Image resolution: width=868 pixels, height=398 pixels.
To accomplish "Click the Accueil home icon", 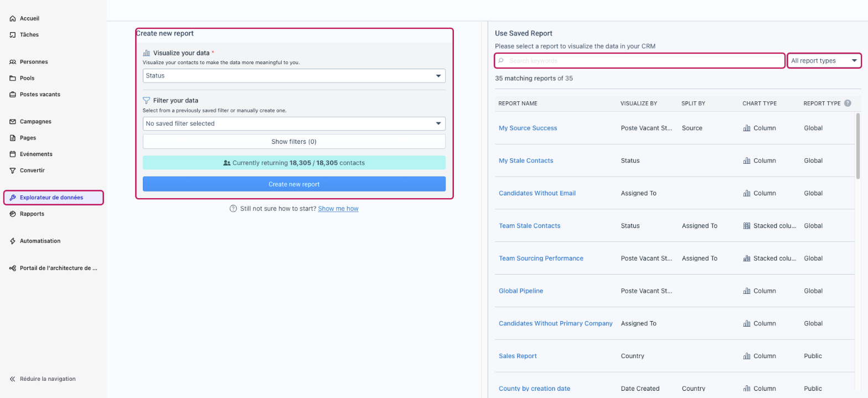I will pos(13,18).
